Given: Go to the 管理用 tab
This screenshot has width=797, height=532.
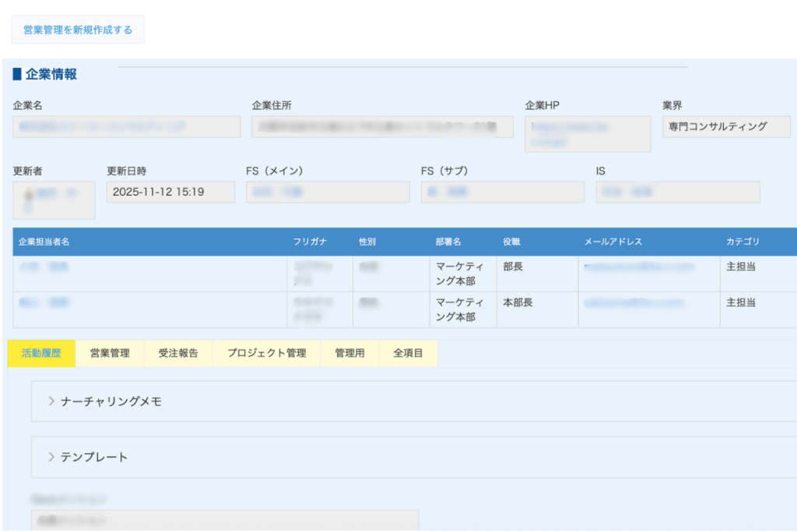Looking at the screenshot, I should 349,353.
